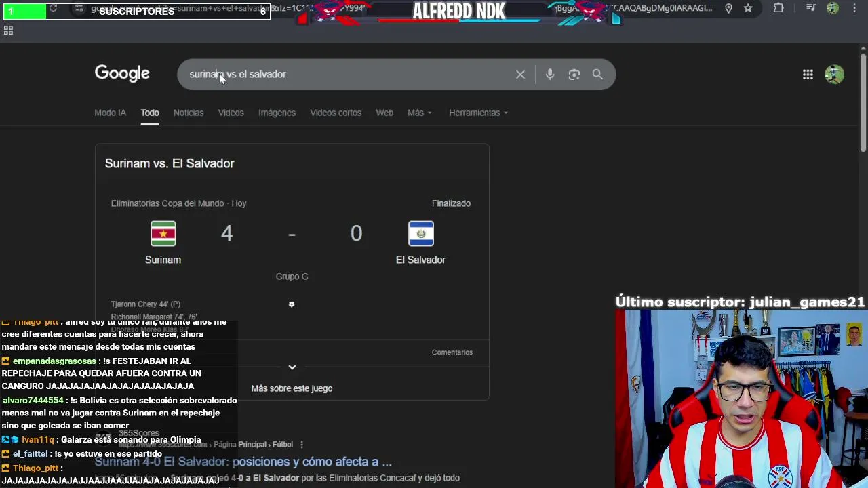Click chat username alvaro7444554
This screenshot has height=488, width=868.
click(x=32, y=401)
